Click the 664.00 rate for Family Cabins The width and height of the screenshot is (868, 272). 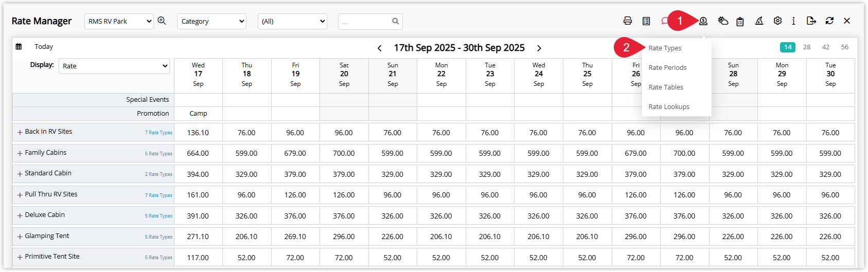(x=198, y=153)
